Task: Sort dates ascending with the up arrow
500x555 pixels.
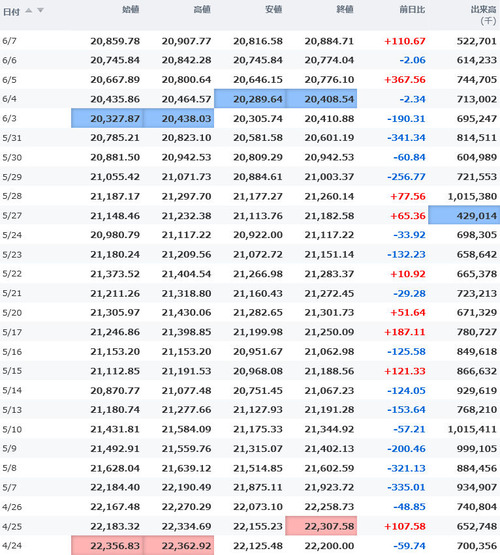Action: pos(29,11)
